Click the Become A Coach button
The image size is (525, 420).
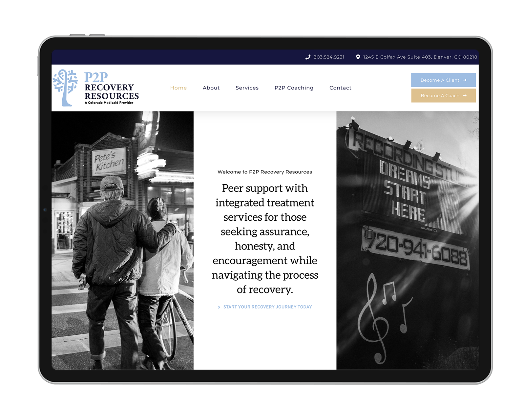coord(443,95)
